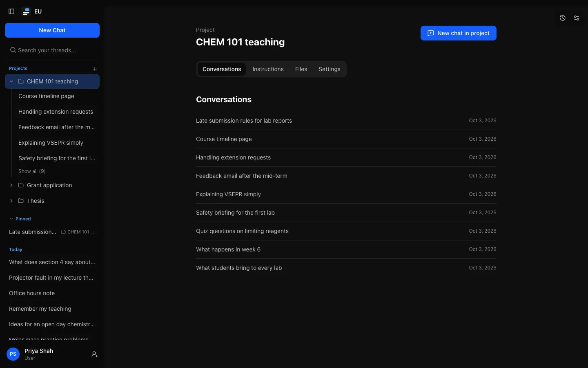Open What students bring to every lab

pos(346,268)
